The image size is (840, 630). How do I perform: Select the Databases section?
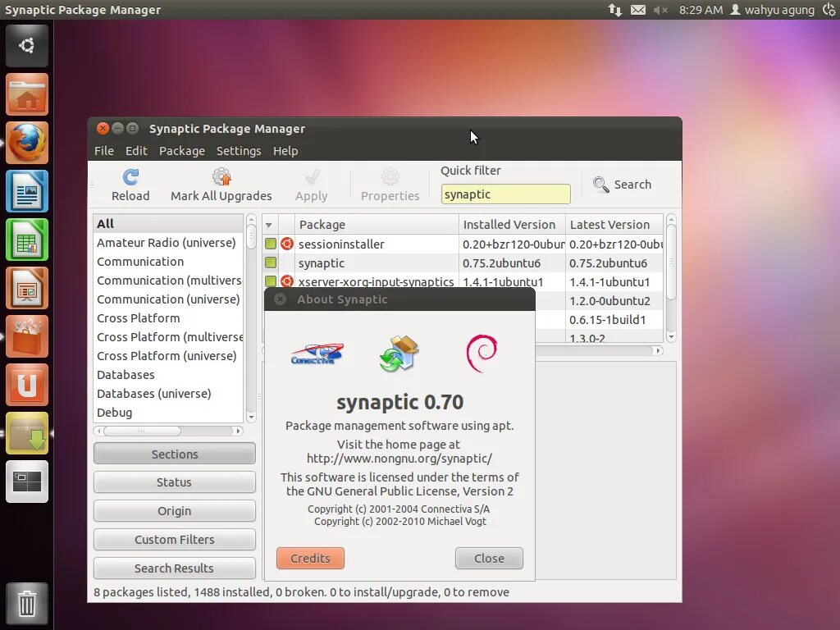(168, 374)
